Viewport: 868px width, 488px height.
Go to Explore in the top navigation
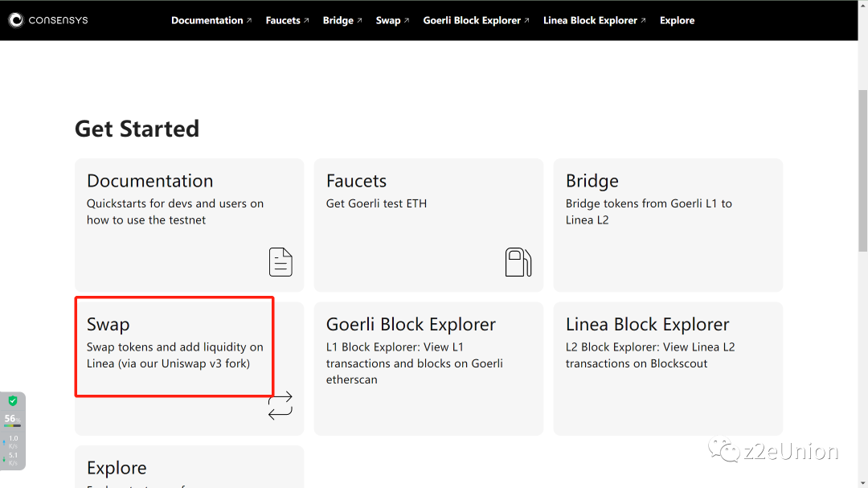tap(677, 20)
